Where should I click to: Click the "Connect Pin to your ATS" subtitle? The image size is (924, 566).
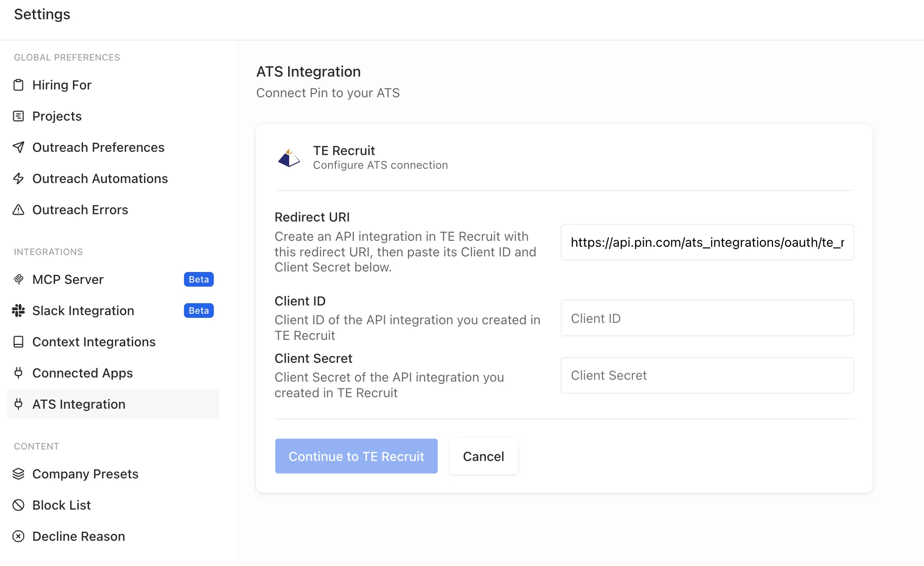pyautogui.click(x=328, y=93)
